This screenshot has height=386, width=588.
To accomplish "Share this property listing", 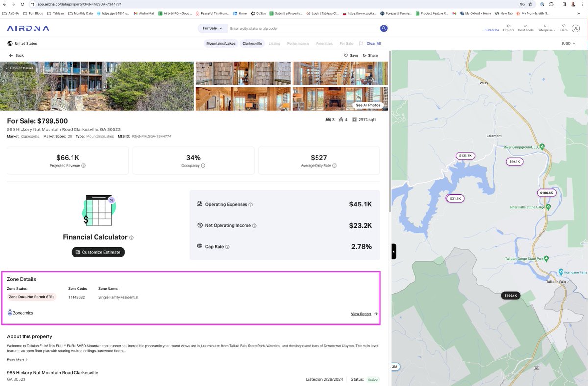I will pyautogui.click(x=370, y=55).
